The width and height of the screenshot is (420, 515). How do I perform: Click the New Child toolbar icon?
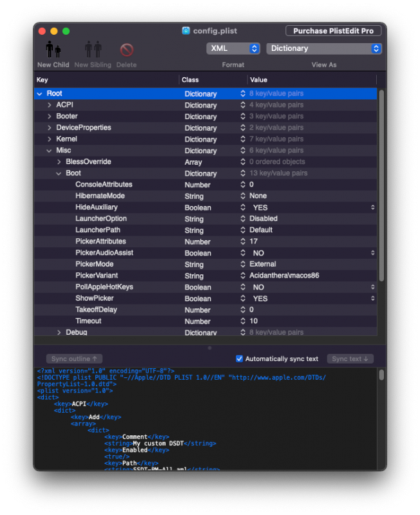tap(53, 50)
